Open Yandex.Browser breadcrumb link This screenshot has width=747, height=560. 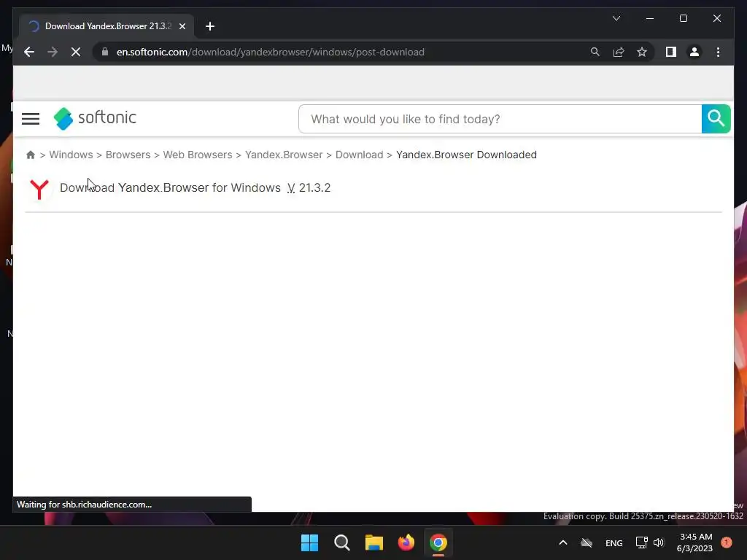284,155
